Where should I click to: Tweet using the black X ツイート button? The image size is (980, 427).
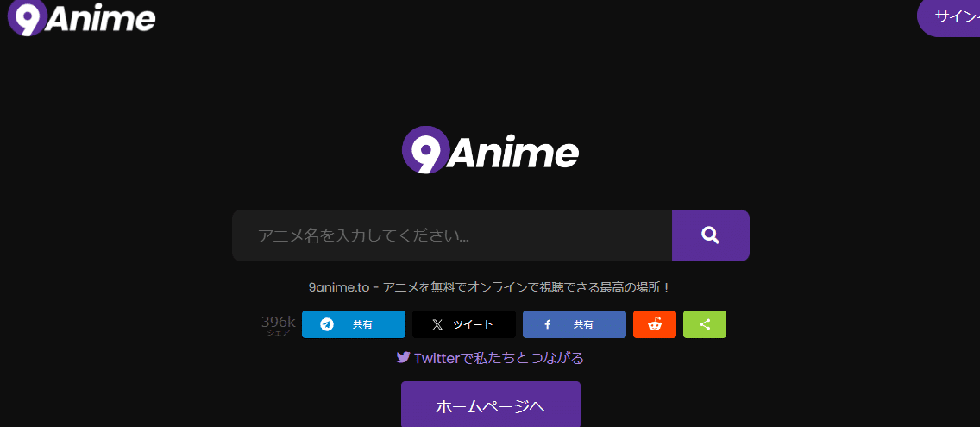click(x=464, y=324)
